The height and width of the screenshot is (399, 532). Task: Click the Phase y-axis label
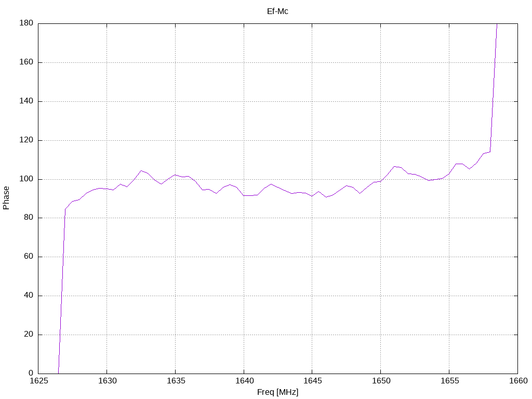(6, 198)
